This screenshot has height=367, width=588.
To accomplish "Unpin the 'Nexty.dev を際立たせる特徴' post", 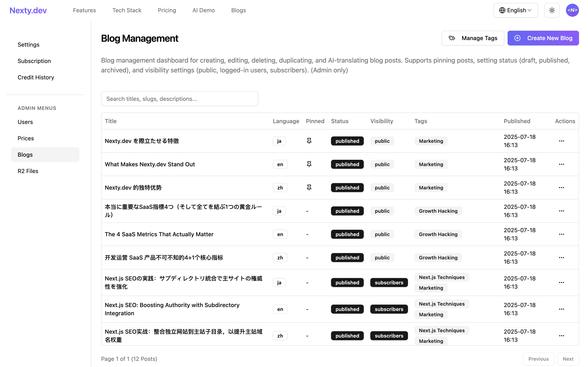I will click(309, 141).
